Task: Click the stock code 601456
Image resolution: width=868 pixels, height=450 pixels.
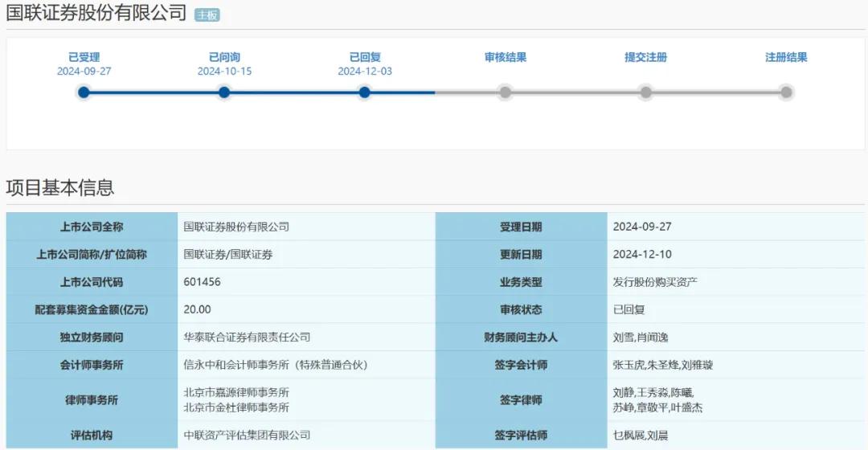Action: [x=202, y=282]
